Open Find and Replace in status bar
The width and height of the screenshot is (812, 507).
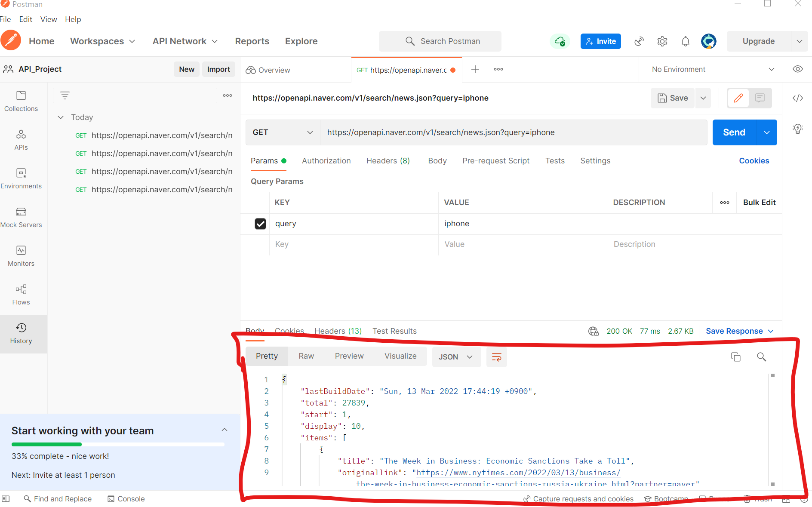58,499
